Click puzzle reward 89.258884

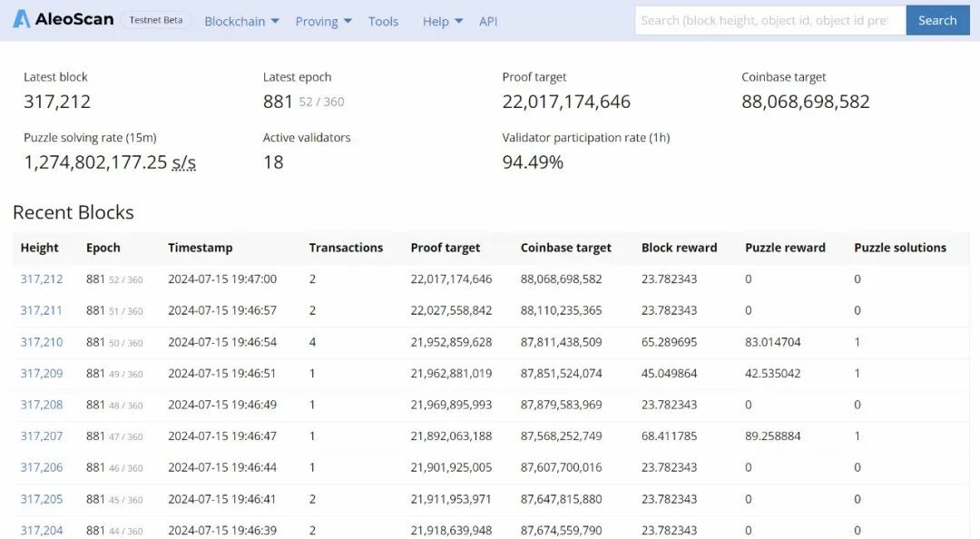pyautogui.click(x=772, y=436)
